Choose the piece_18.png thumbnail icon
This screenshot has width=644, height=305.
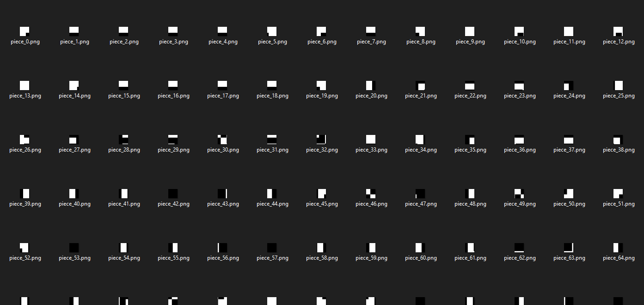coord(272,85)
